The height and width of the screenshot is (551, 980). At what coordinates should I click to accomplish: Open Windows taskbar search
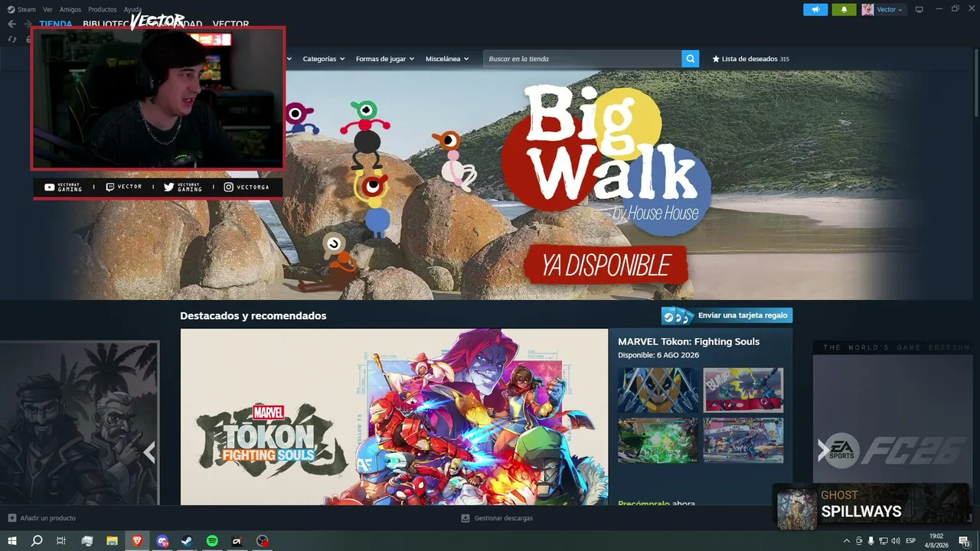pos(36,541)
